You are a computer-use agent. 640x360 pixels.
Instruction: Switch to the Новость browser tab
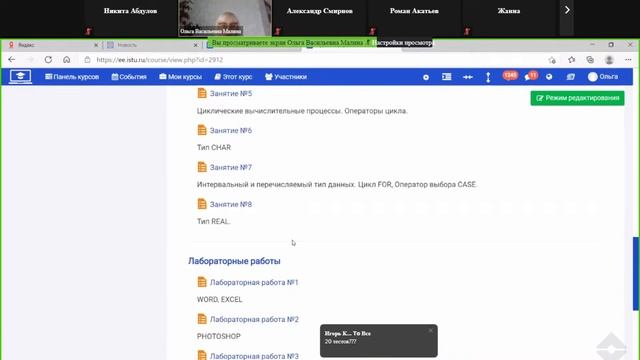coord(152,45)
